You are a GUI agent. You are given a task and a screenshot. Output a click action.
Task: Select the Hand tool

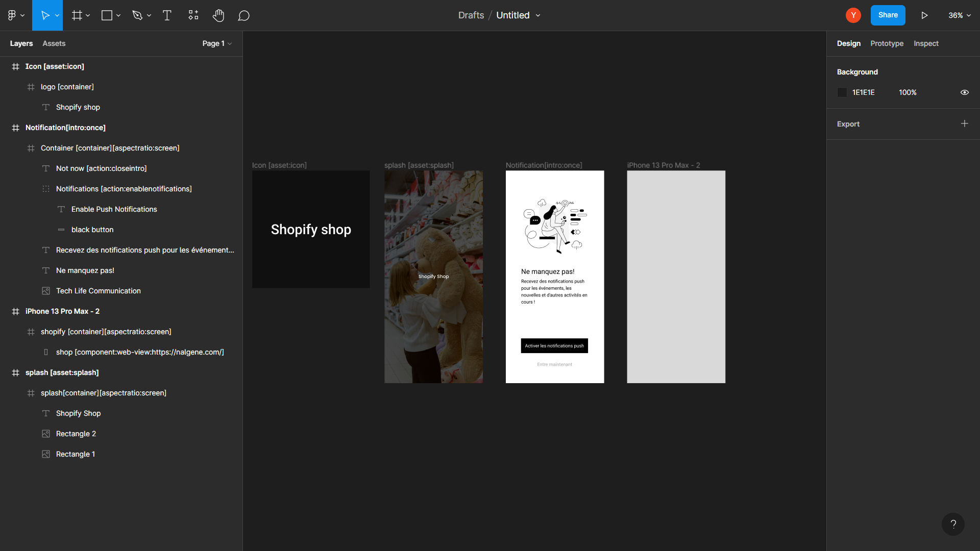[218, 15]
